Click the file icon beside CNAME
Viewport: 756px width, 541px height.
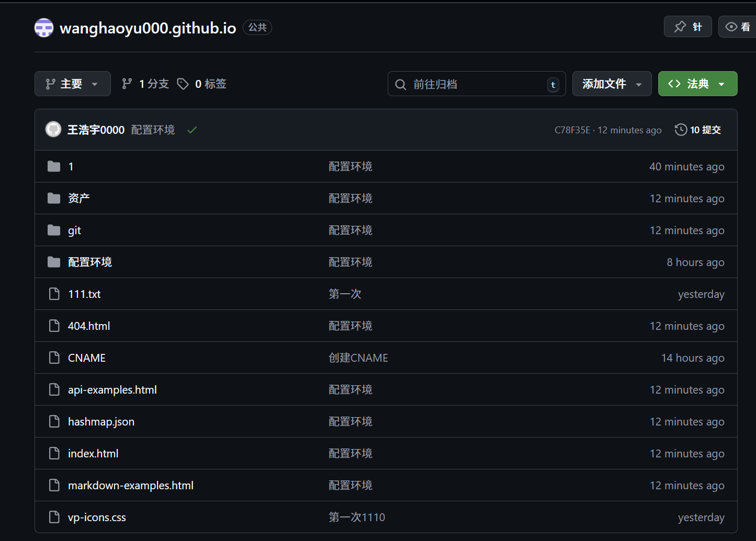tap(54, 358)
